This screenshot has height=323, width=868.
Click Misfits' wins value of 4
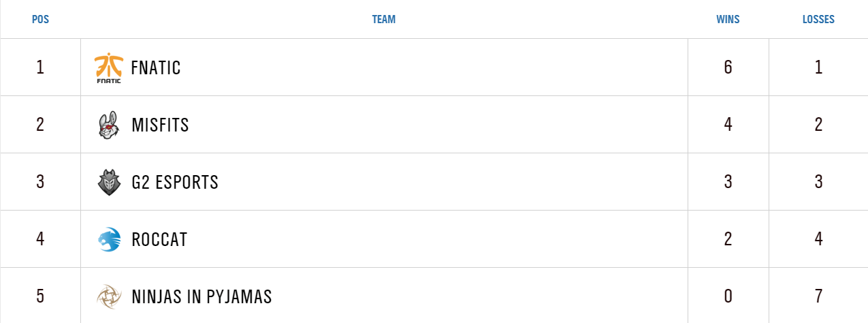click(x=728, y=125)
